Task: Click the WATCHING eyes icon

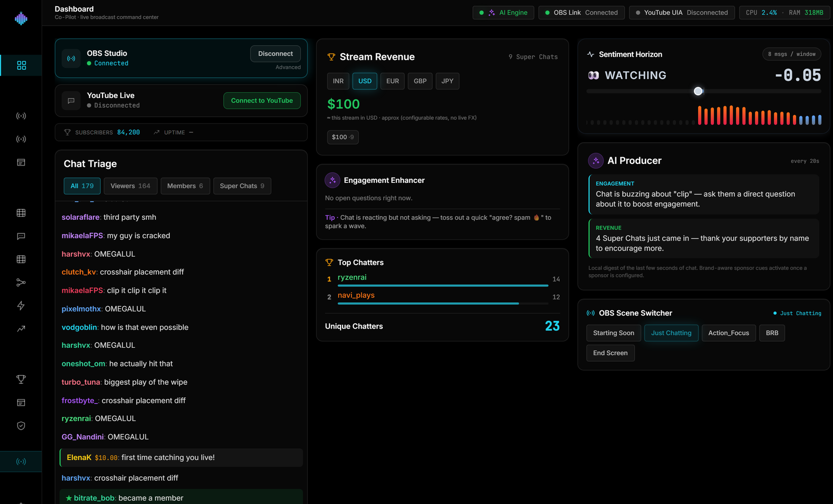Action: tap(594, 75)
